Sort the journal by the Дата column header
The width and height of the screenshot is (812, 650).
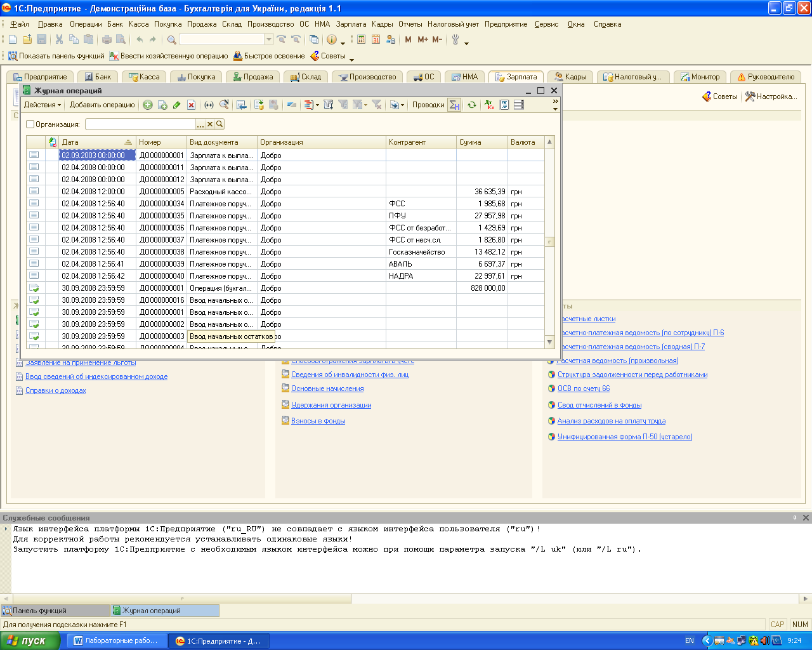(97, 142)
